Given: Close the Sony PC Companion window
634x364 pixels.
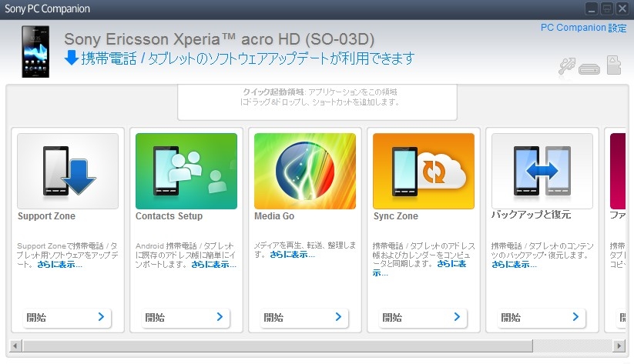Looking at the screenshot, I should [x=622, y=9].
